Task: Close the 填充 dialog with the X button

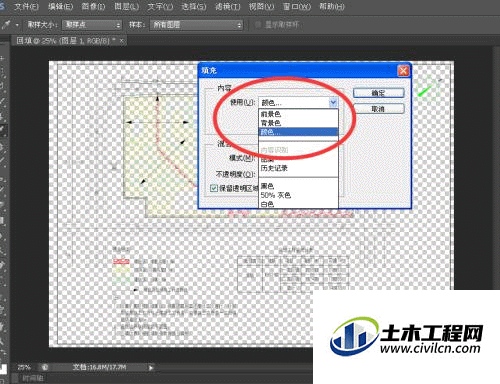Action: 403,71
